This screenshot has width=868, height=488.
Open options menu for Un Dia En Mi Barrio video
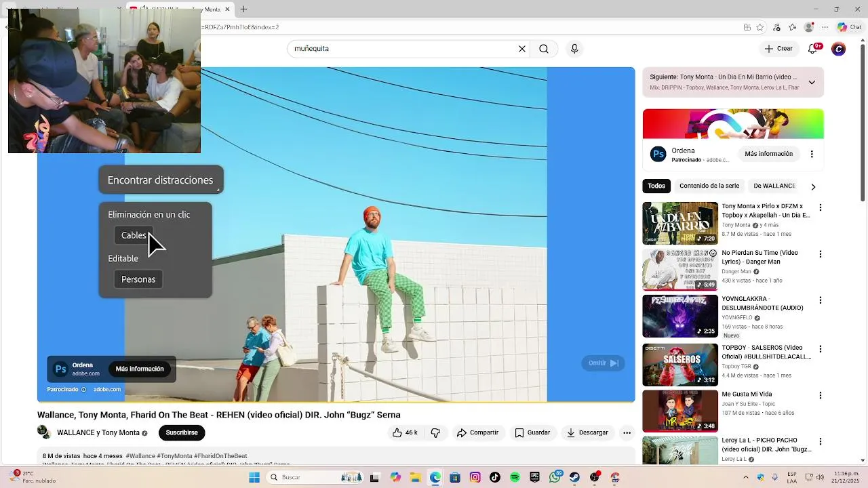pos(821,207)
